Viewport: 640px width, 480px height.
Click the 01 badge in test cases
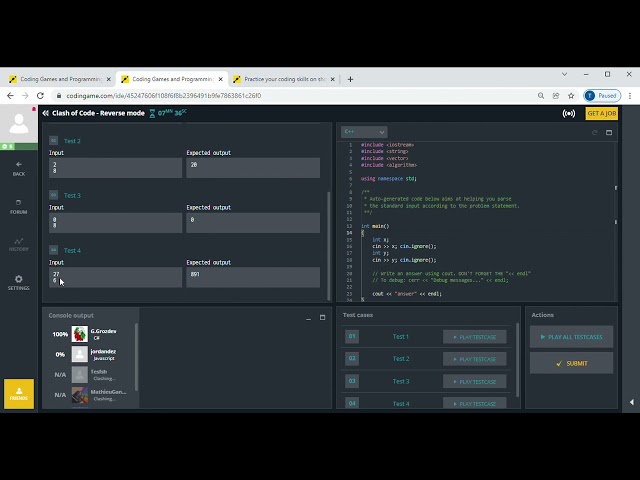click(x=352, y=336)
